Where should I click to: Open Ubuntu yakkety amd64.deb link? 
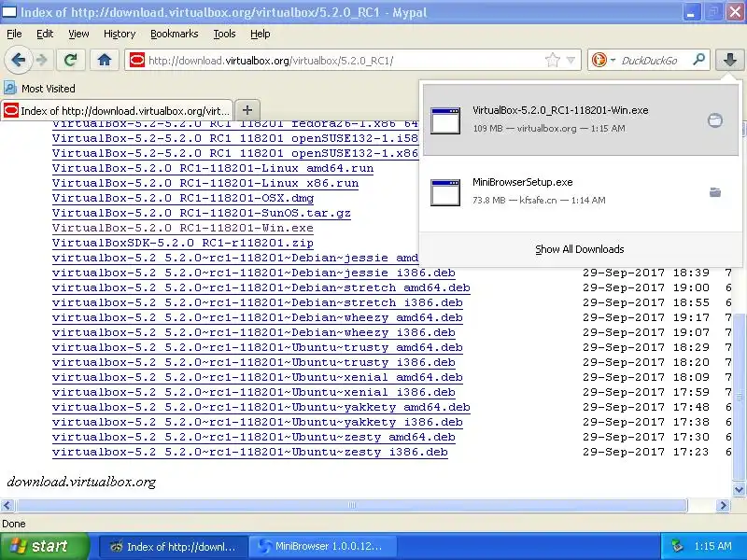261,407
